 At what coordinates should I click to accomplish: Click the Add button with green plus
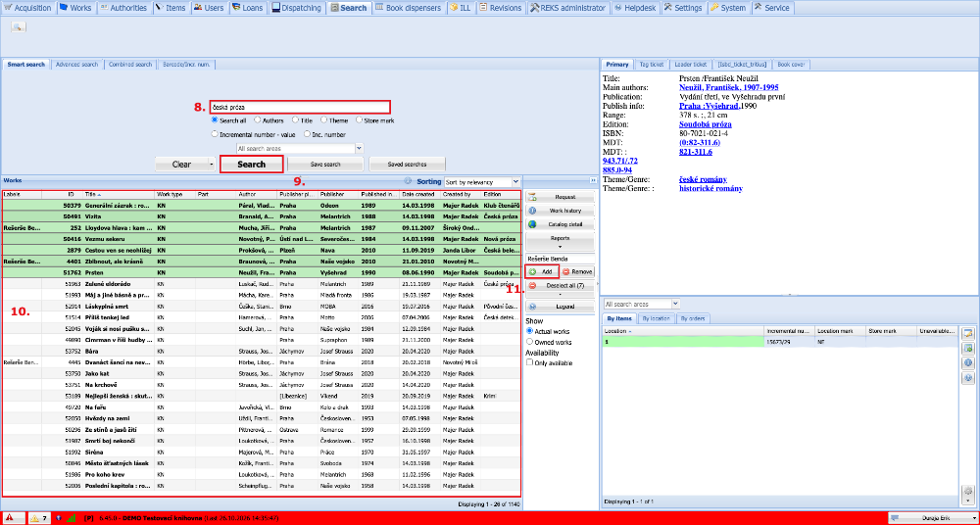pos(542,272)
